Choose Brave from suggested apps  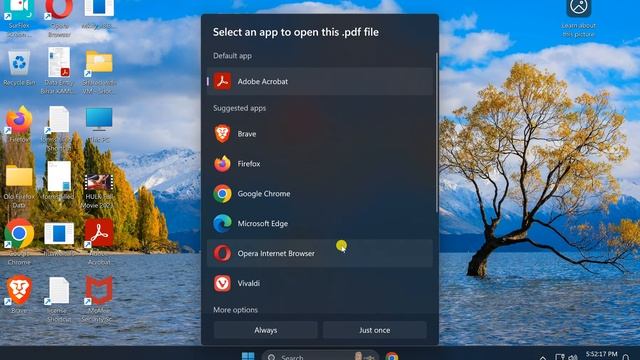pyautogui.click(x=320, y=134)
